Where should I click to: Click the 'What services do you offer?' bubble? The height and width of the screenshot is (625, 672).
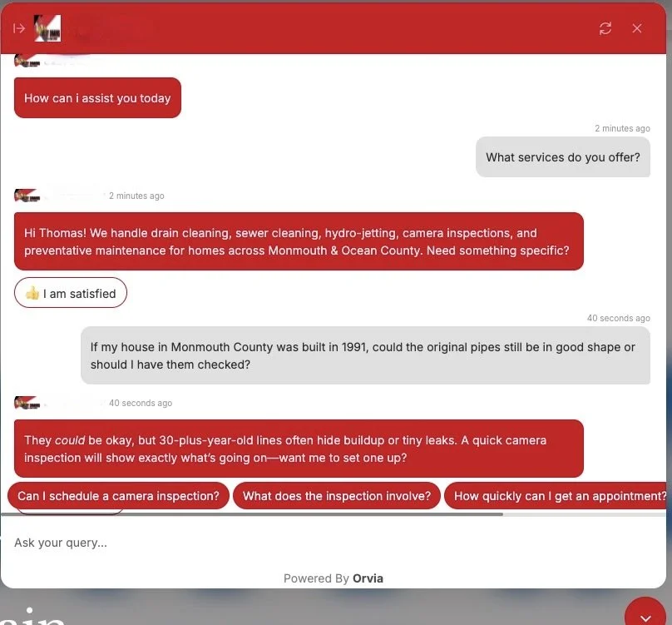[x=563, y=157]
